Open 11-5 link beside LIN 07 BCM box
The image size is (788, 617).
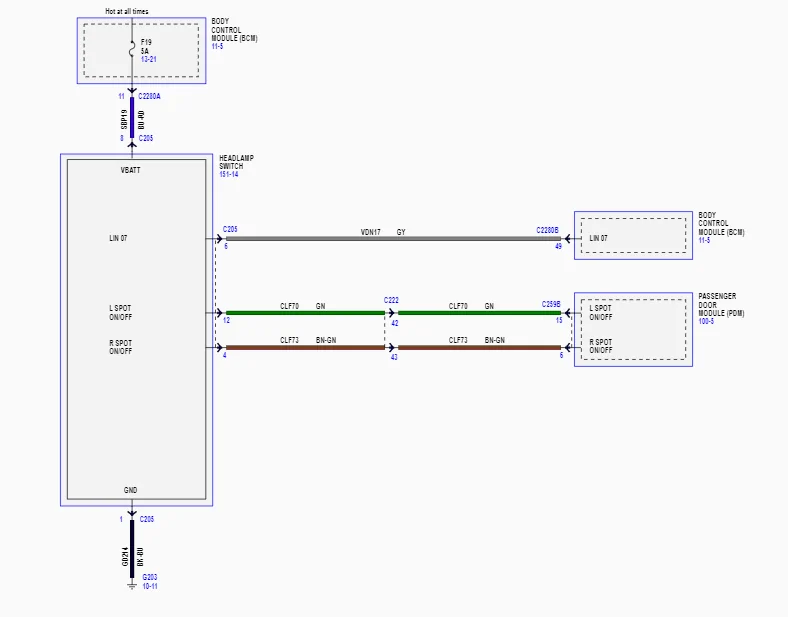[x=704, y=241]
